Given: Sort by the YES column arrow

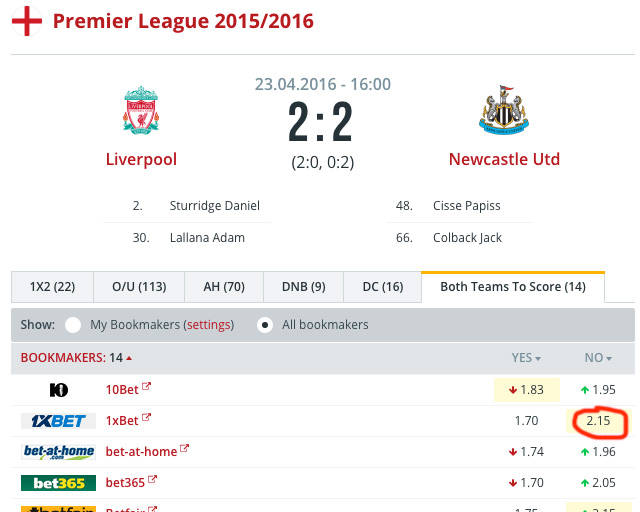Looking at the screenshot, I should tap(538, 358).
